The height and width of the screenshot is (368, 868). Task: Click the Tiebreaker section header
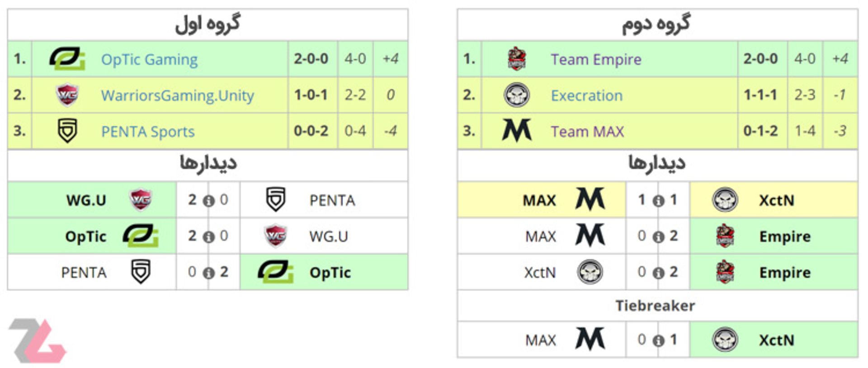coord(655,306)
